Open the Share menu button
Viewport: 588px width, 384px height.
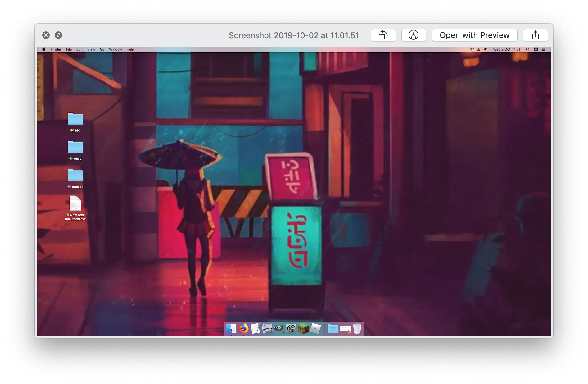click(535, 35)
